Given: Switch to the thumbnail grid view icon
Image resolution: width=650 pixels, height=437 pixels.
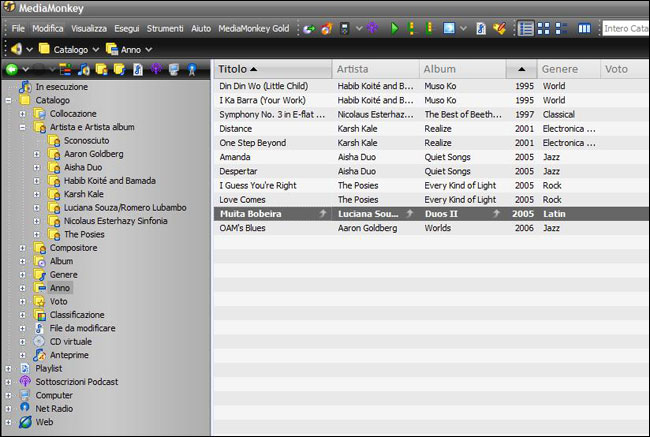Looking at the screenshot, I should point(545,29).
